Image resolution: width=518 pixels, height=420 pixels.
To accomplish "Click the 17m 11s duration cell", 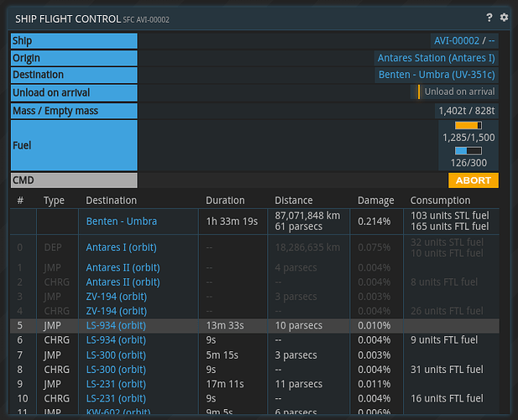I will [225, 384].
